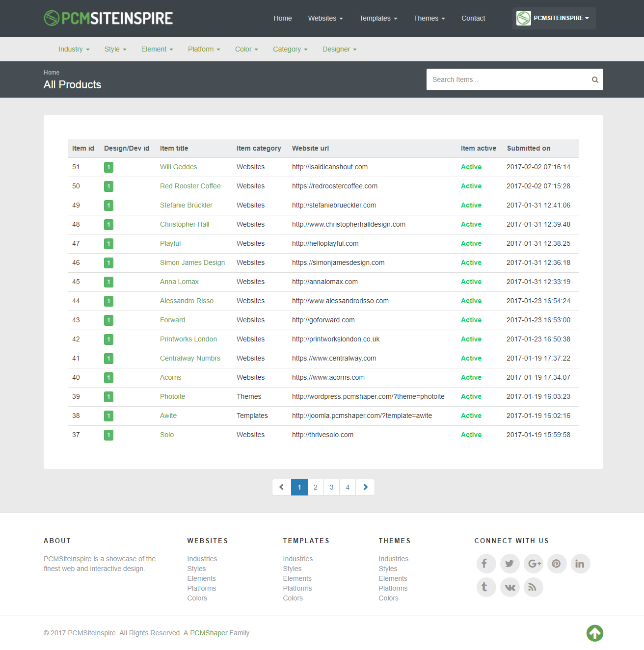Open the Stefanie Brückler item link
The height and width of the screenshot is (650, 644).
186,206
